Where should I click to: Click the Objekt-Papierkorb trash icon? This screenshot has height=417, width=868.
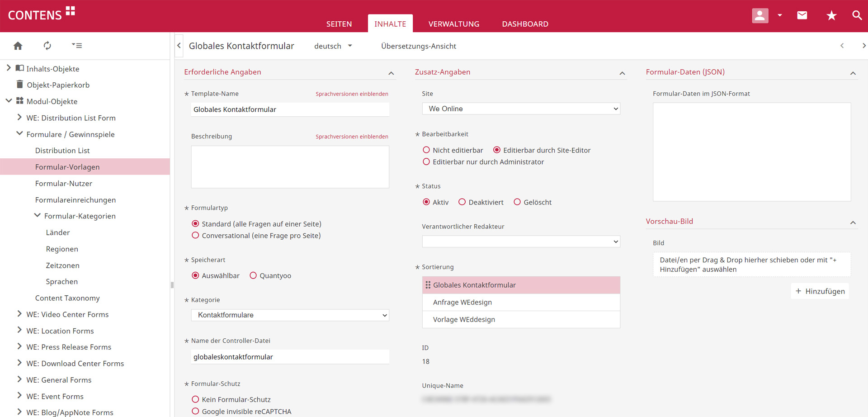pyautogui.click(x=20, y=85)
